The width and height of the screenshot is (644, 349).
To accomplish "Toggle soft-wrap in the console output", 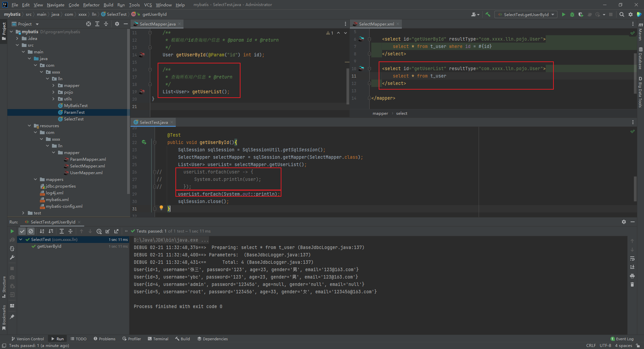I will pos(632,258).
